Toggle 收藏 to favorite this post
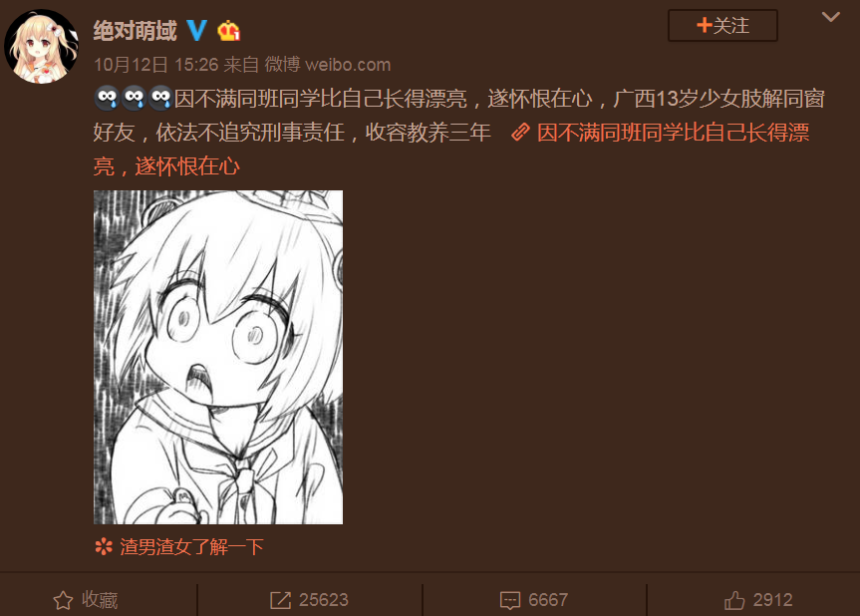The image size is (860, 616). click(x=85, y=600)
